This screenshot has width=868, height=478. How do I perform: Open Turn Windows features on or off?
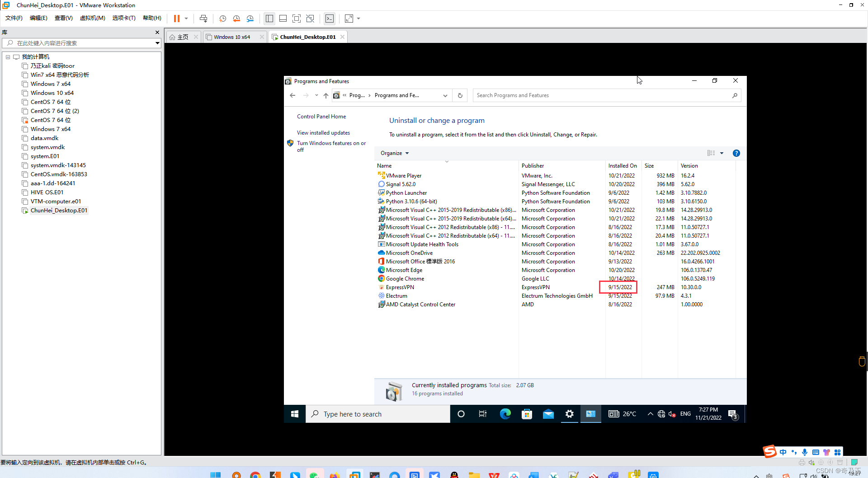click(331, 146)
